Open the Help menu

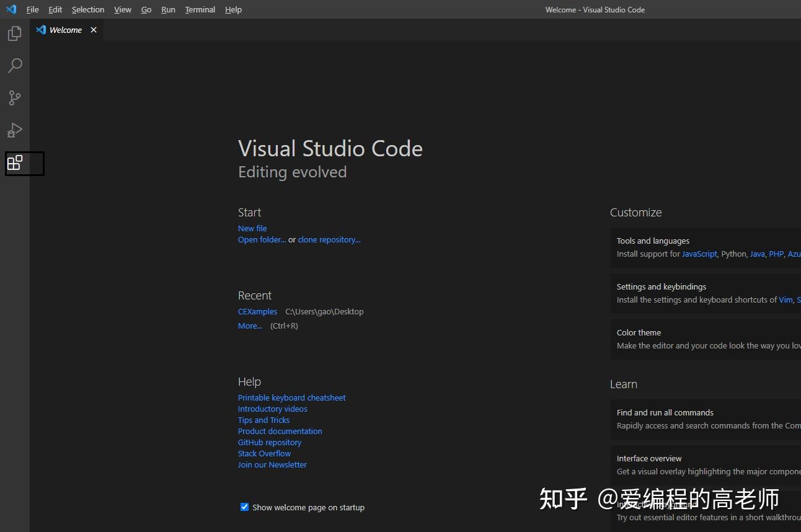pos(233,9)
